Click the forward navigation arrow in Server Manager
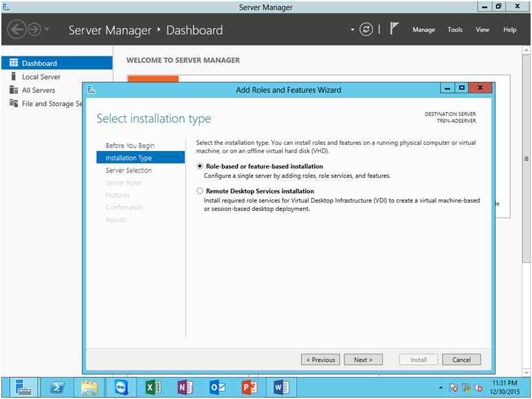The height and width of the screenshot is (399, 532). pyautogui.click(x=34, y=30)
